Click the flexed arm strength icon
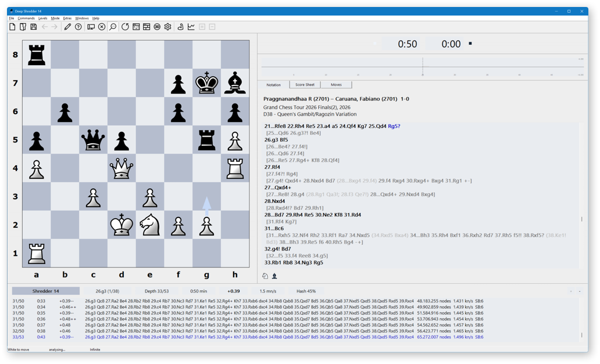600x364 pixels. point(180,27)
